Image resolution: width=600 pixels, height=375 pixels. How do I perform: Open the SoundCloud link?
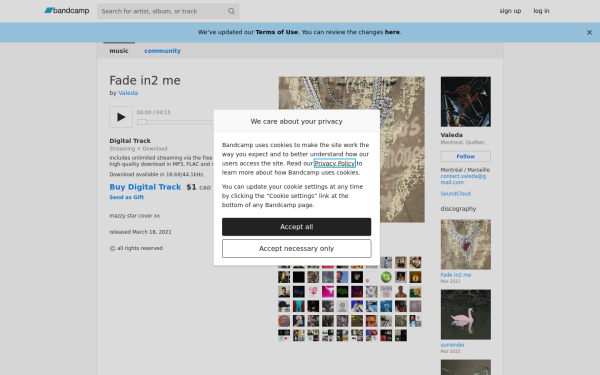click(x=455, y=194)
